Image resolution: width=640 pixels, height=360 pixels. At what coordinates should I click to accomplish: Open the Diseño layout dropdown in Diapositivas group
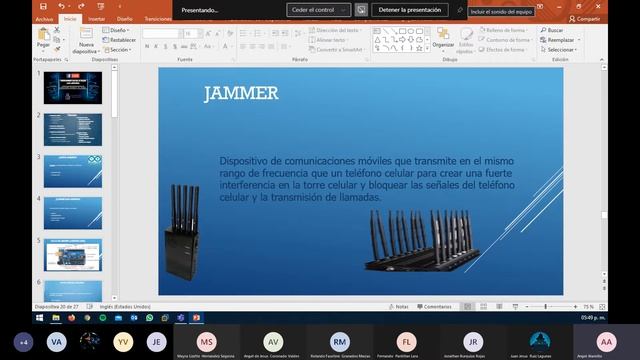[116, 30]
